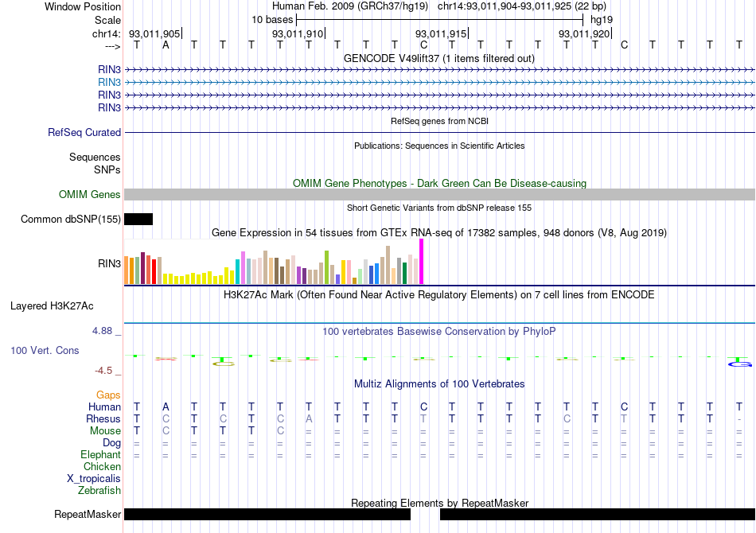This screenshot has height=533, width=756.
Task: Select the X_tropicalis alignment row label
Action: (94, 479)
